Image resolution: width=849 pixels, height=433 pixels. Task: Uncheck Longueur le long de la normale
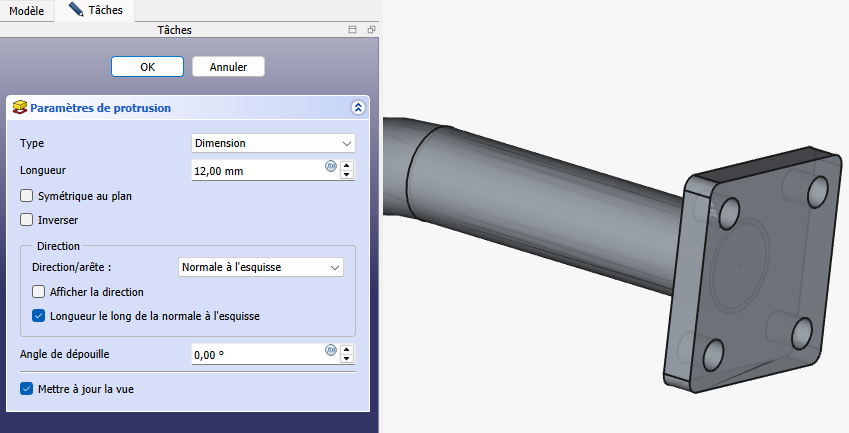tap(39, 316)
